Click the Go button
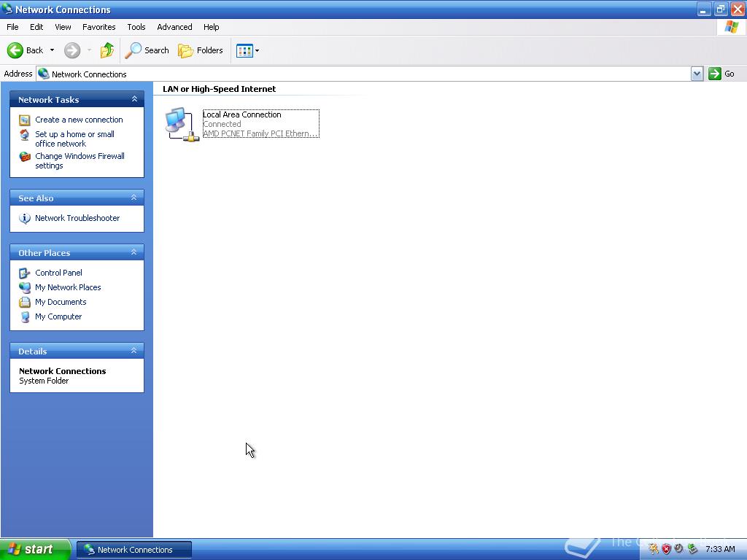Image resolution: width=747 pixels, height=560 pixels. click(x=721, y=74)
